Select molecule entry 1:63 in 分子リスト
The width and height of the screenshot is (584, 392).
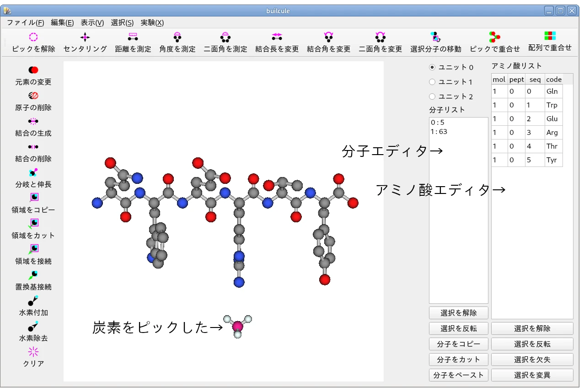439,132
